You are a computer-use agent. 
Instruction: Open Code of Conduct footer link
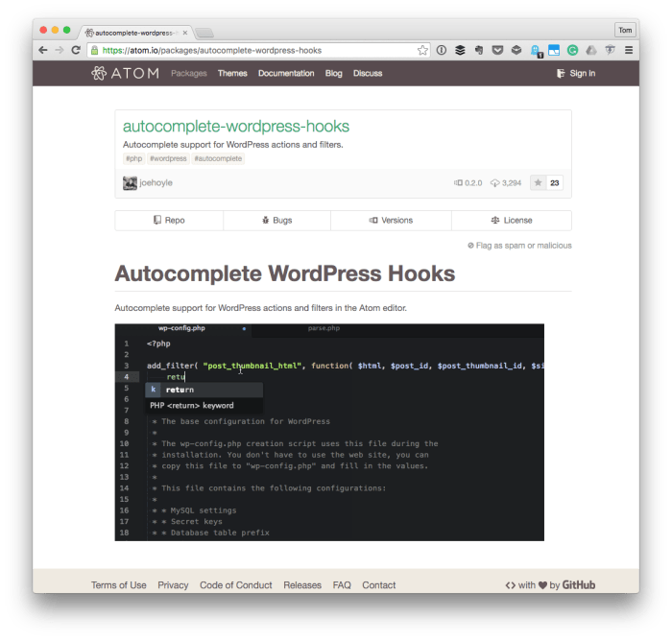(236, 585)
